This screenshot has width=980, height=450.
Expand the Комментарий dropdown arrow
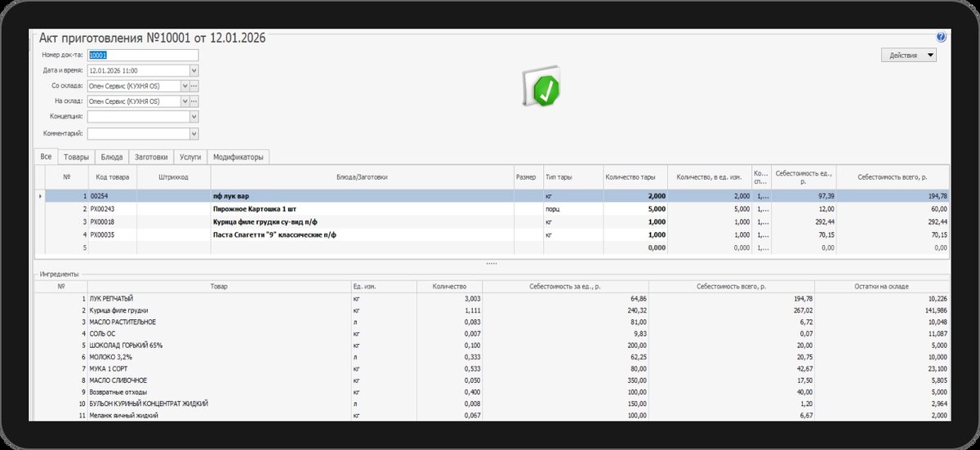(194, 132)
